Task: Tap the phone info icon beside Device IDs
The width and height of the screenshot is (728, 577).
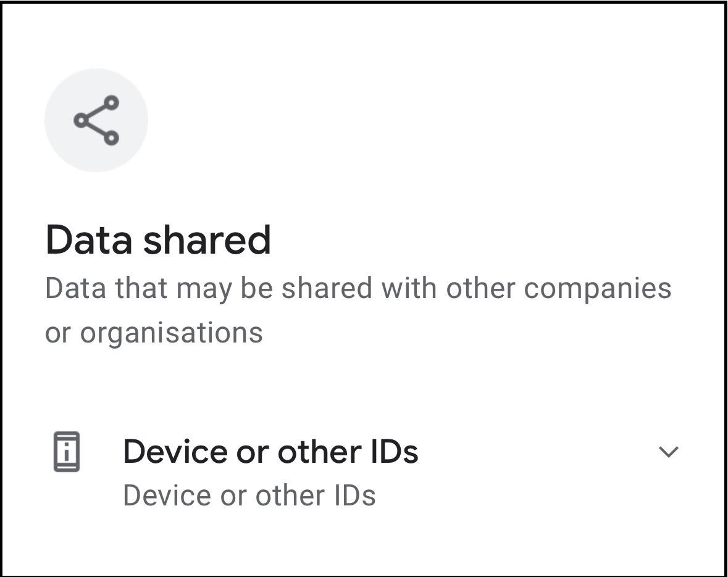Action: 67,452
